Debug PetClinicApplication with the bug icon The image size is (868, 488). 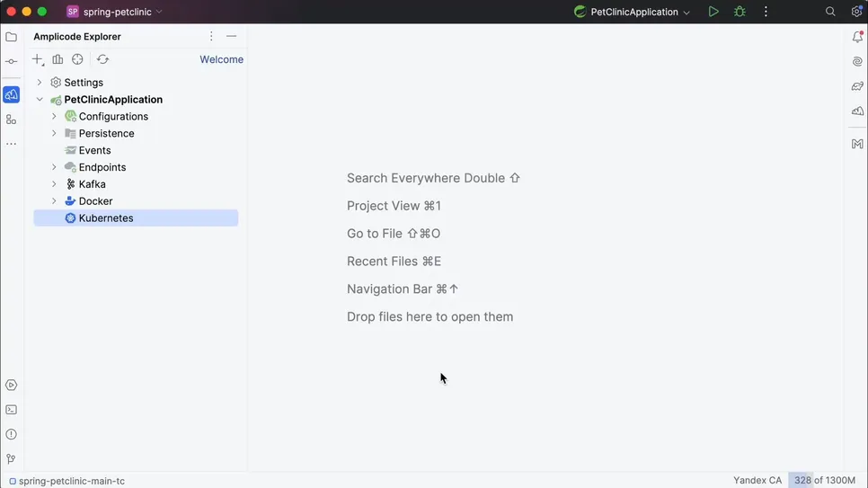(x=740, y=12)
